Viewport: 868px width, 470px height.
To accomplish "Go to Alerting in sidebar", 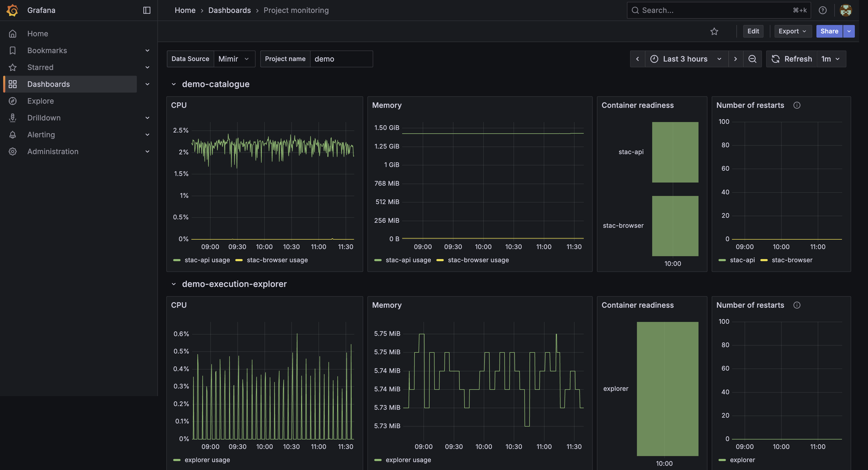I will [x=41, y=135].
